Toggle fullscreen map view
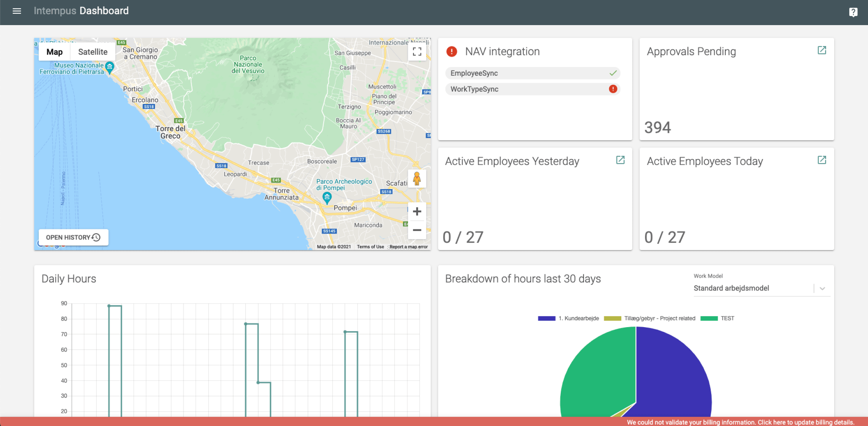This screenshot has width=868, height=426. (x=417, y=51)
